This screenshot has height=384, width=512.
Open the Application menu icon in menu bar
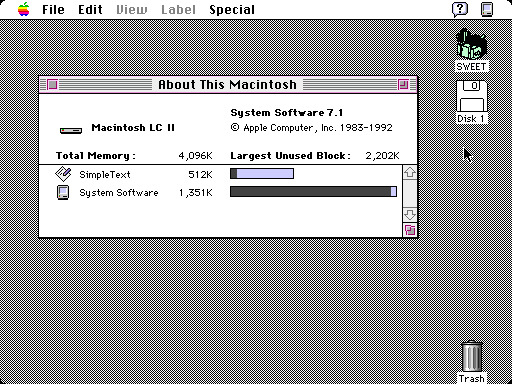coord(487,9)
